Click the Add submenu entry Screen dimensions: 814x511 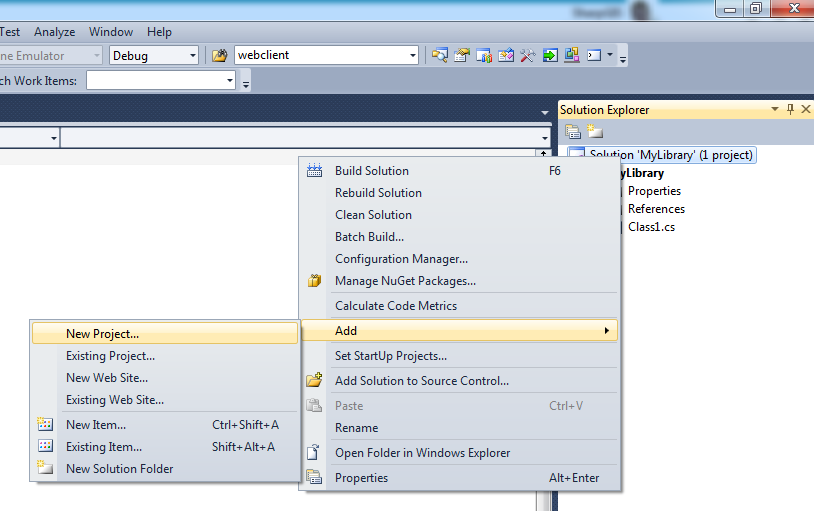459,331
